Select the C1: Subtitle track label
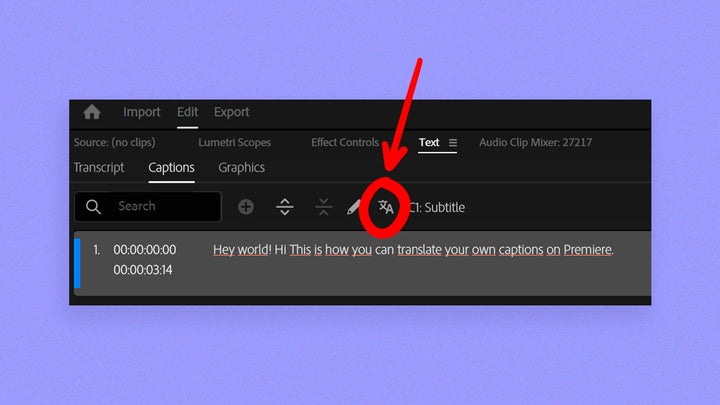The image size is (720, 405). coord(437,208)
